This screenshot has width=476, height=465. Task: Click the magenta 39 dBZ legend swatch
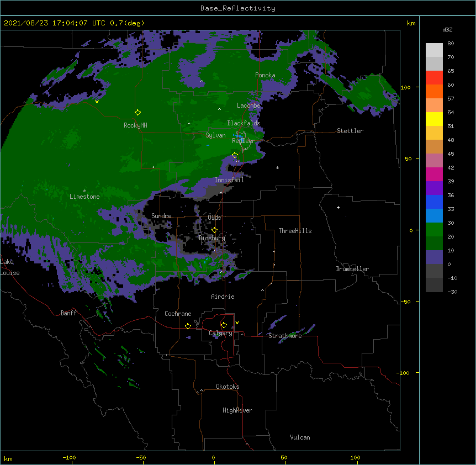pos(434,174)
